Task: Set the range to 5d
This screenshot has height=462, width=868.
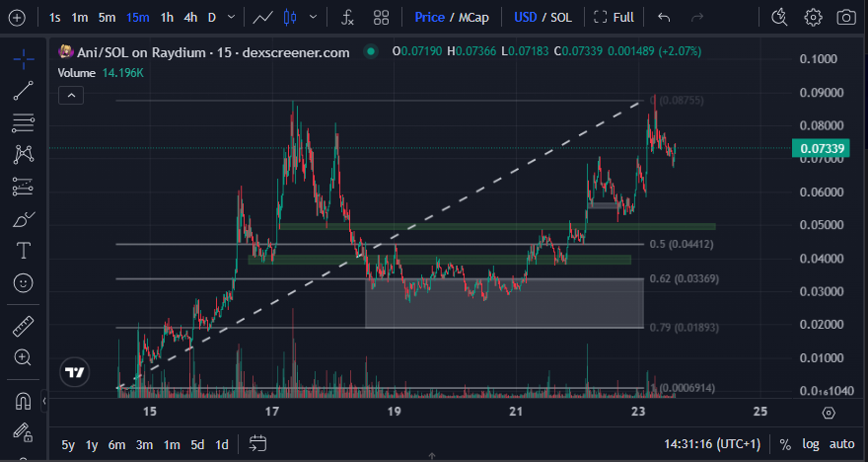Action: click(x=197, y=445)
